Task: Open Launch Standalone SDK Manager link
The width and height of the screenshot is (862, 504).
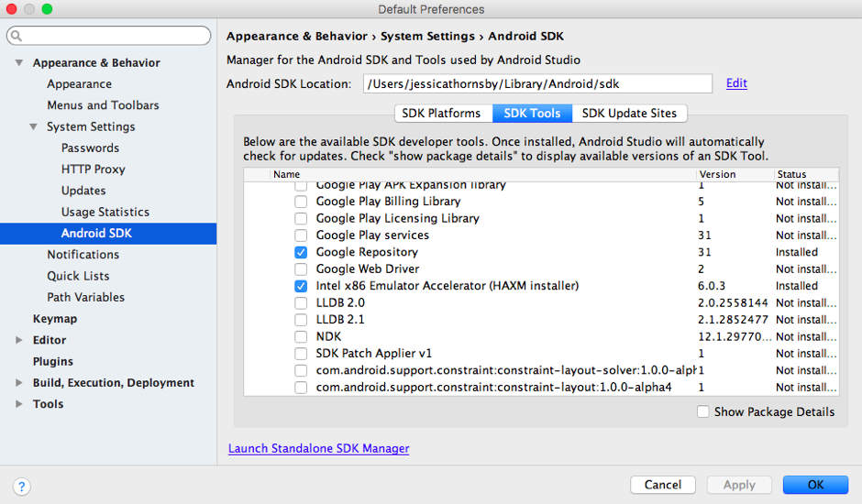Action: point(319,448)
